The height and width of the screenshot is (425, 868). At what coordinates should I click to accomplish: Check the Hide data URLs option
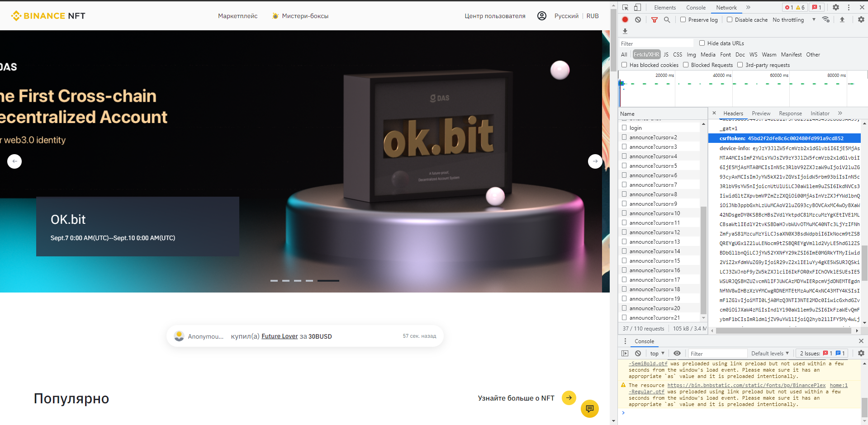pyautogui.click(x=702, y=43)
